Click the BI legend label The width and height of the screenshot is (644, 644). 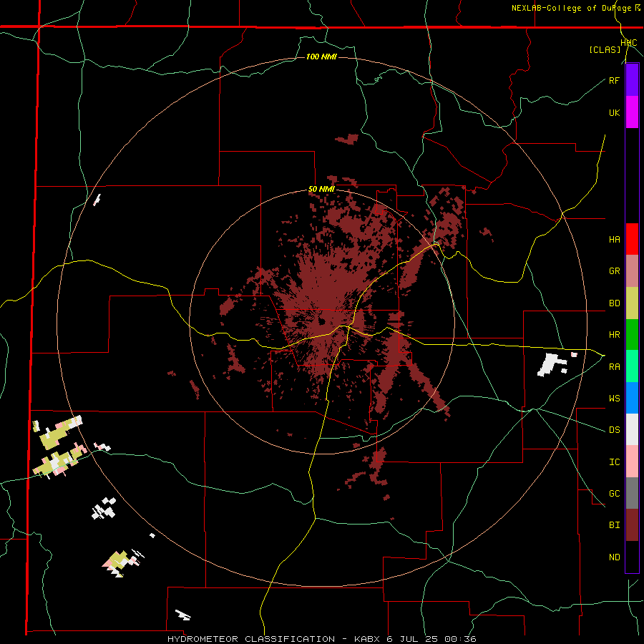click(614, 525)
